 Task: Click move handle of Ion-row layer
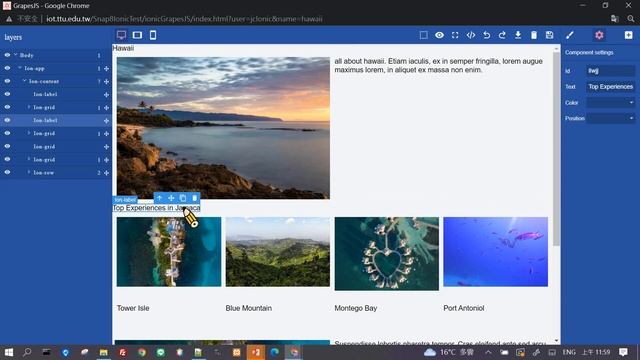coord(107,173)
